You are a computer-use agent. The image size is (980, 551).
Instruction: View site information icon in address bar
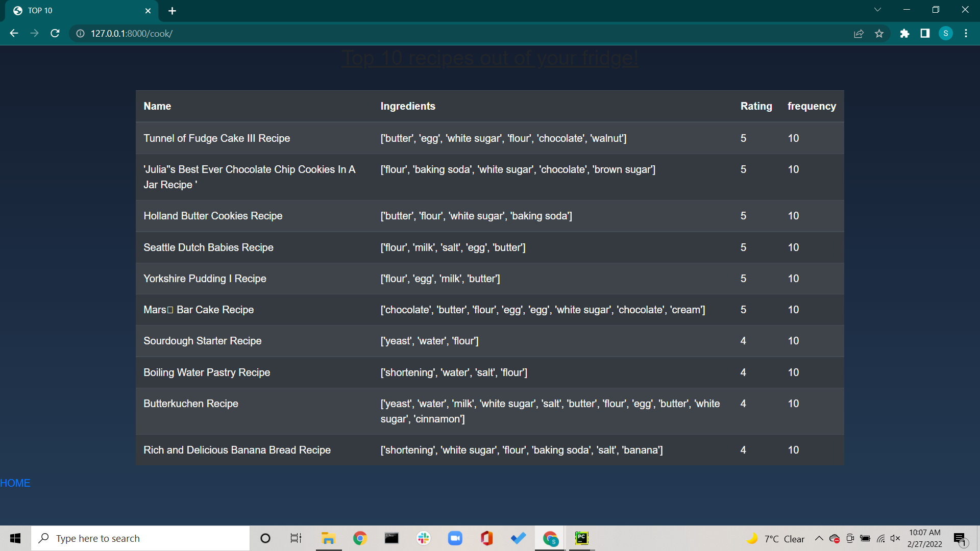coord(80,34)
